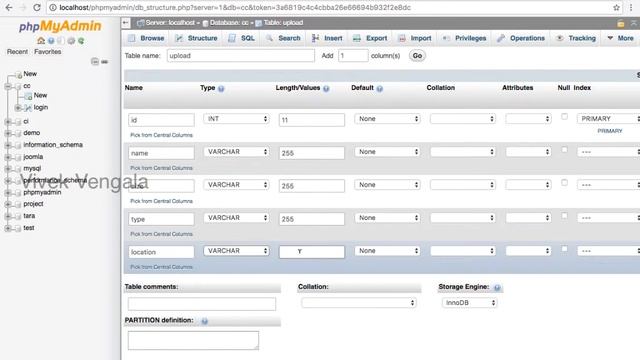Open the Storage Engine InnoDB dropdown
Screen dimensions: 640x360
coord(469,303)
